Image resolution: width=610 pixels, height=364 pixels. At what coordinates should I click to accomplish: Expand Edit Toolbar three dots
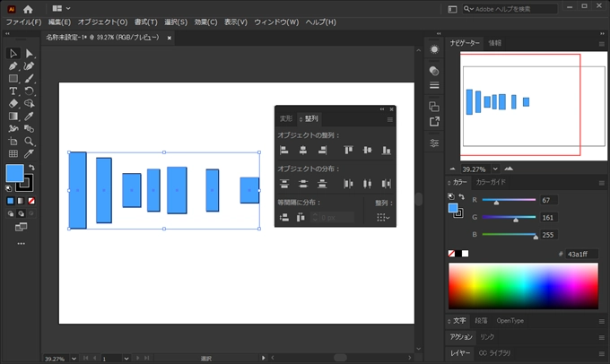(21, 244)
